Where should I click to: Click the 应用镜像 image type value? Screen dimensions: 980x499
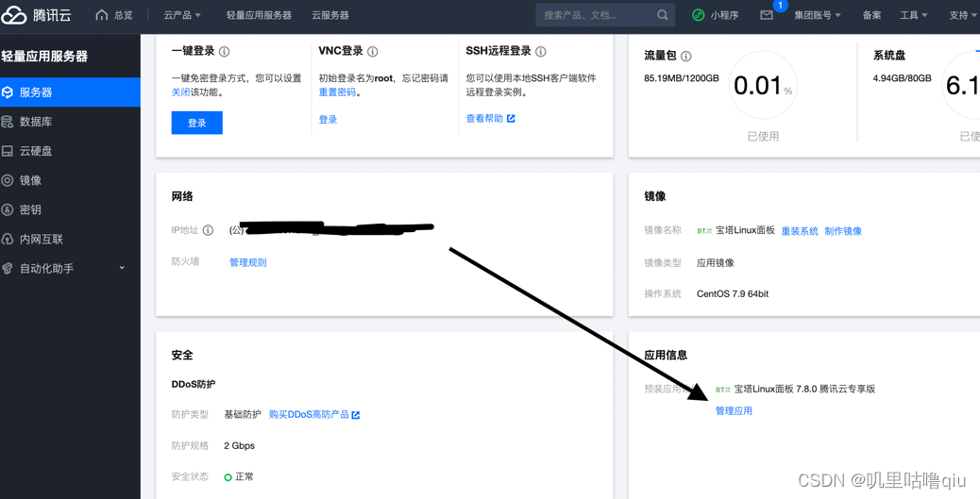[715, 263]
